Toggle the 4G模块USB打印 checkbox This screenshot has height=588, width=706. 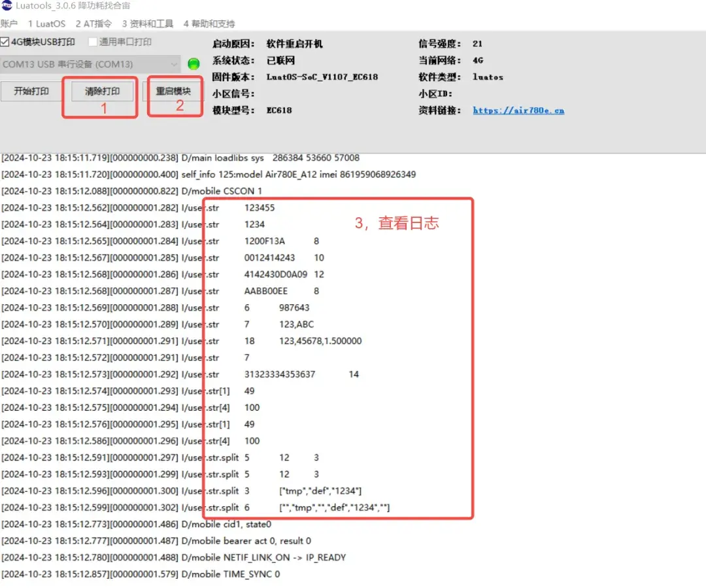click(5, 42)
